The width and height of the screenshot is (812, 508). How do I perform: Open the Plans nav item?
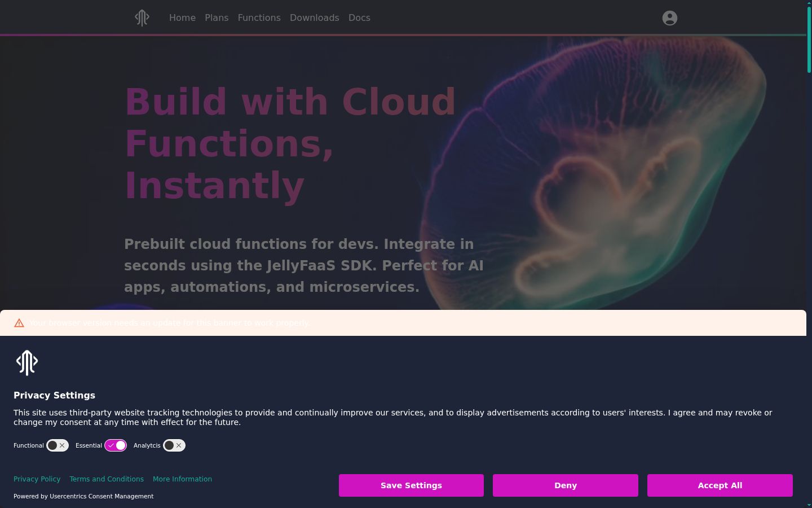click(217, 18)
